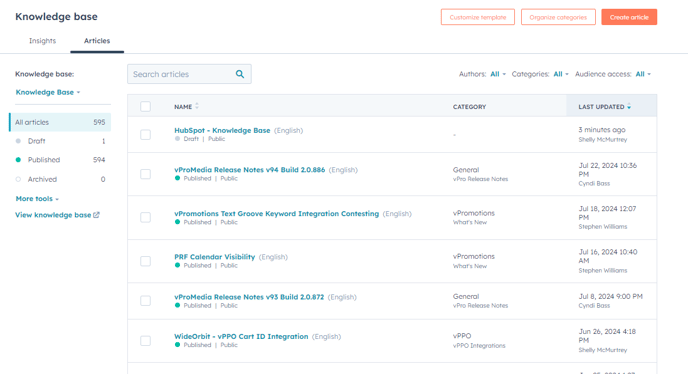
Task: Click the external link icon beside View knowledge base
Action: 97,215
